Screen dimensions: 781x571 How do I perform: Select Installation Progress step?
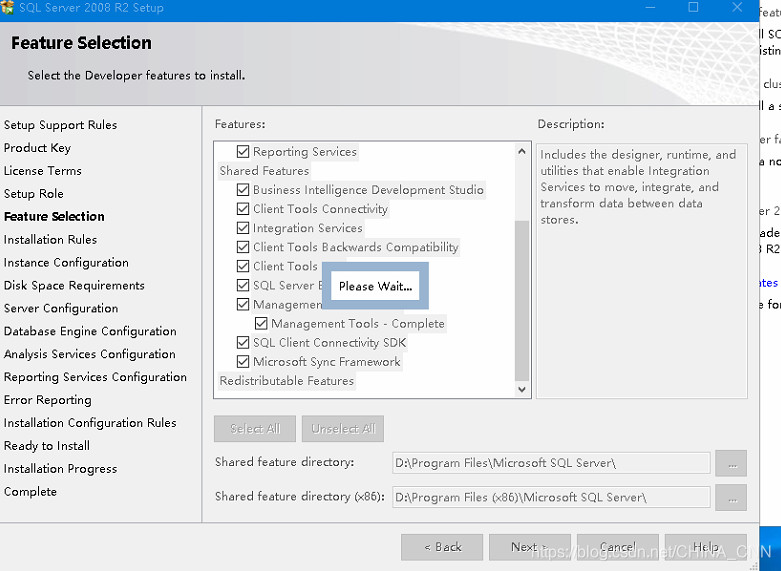coord(60,469)
